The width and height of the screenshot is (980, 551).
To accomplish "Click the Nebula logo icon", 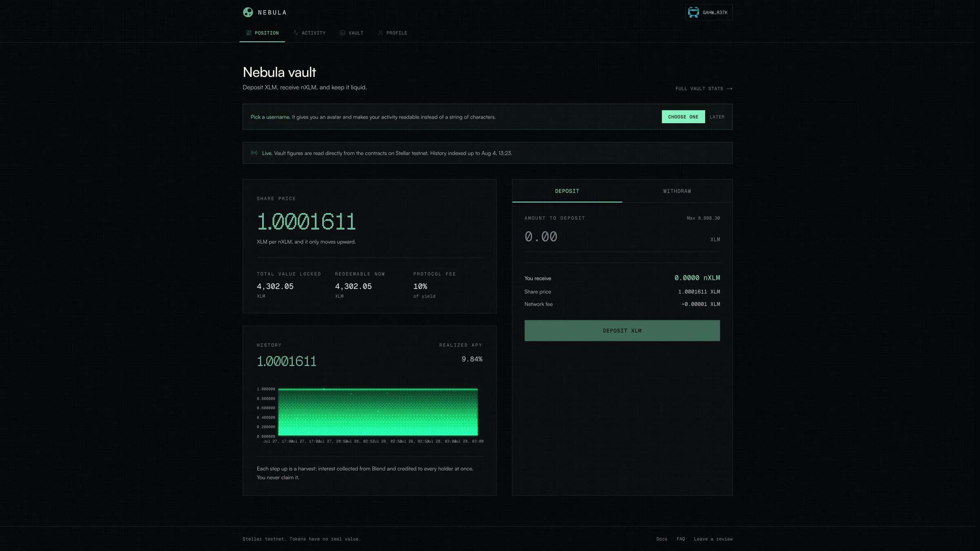I will point(248,12).
